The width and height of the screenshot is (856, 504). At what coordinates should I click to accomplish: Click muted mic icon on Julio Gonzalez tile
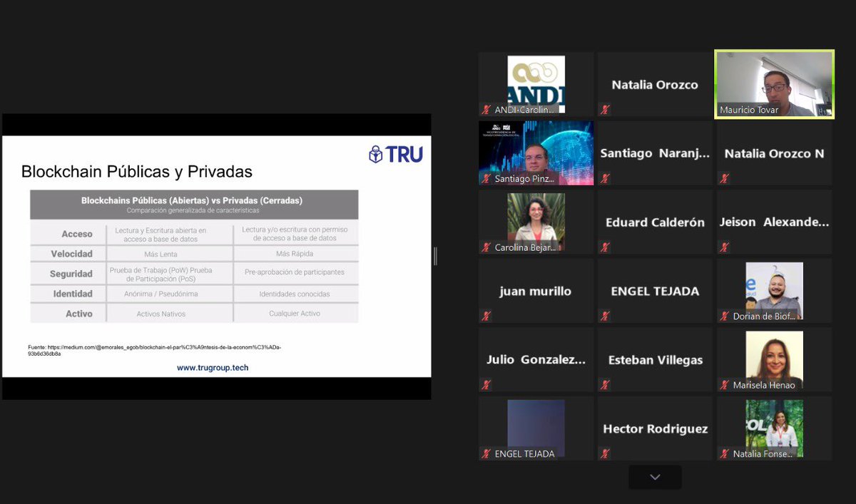point(486,385)
